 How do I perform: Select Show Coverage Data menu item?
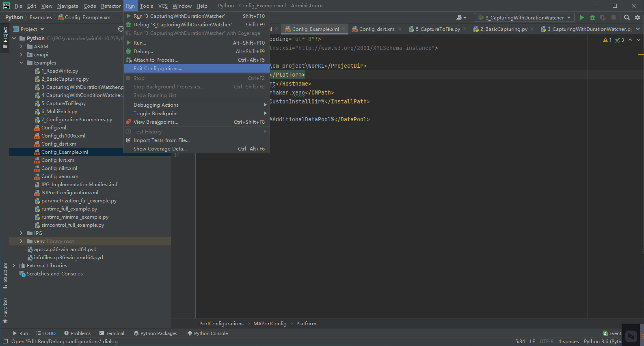(197, 149)
